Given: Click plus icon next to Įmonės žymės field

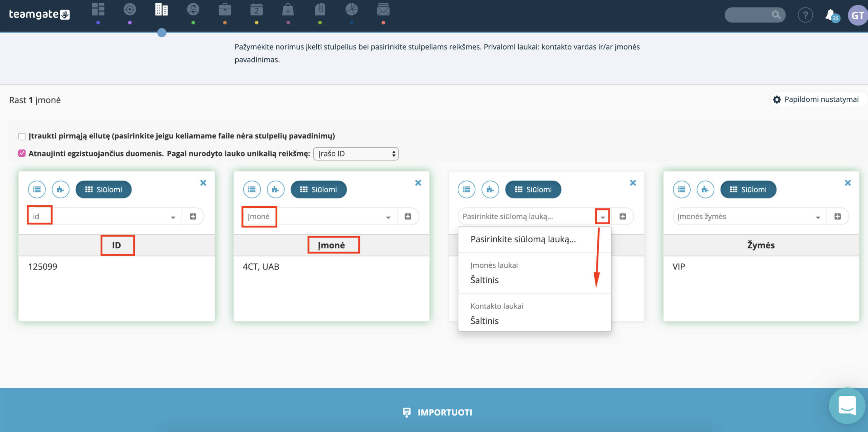Looking at the screenshot, I should pos(837,217).
